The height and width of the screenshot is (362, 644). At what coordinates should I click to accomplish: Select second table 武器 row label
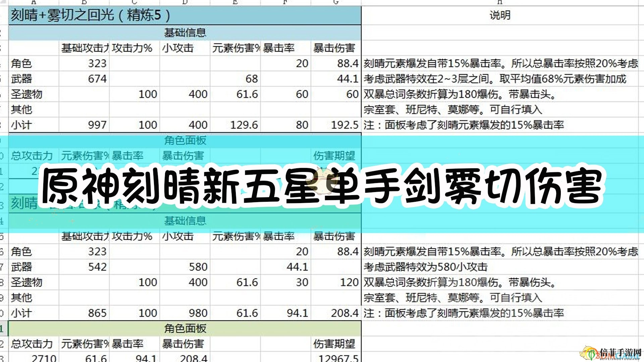click(x=34, y=267)
